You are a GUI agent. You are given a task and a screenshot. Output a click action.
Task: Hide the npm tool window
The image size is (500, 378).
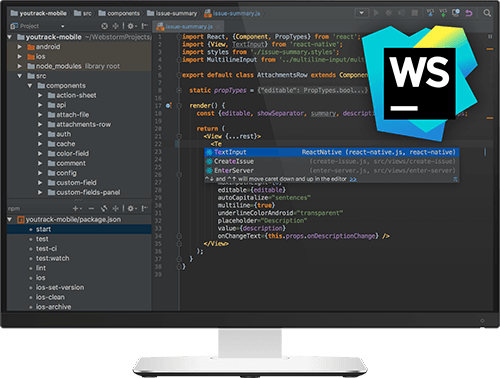tap(145, 208)
